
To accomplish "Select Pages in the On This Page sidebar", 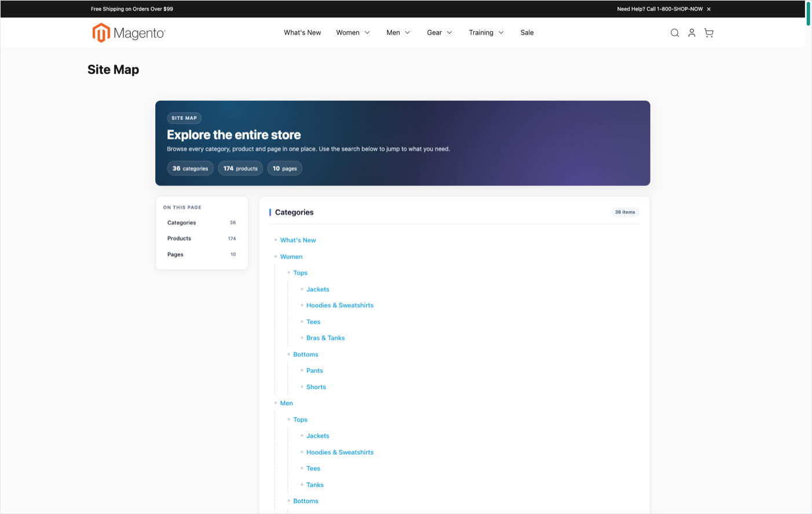I will [x=175, y=254].
